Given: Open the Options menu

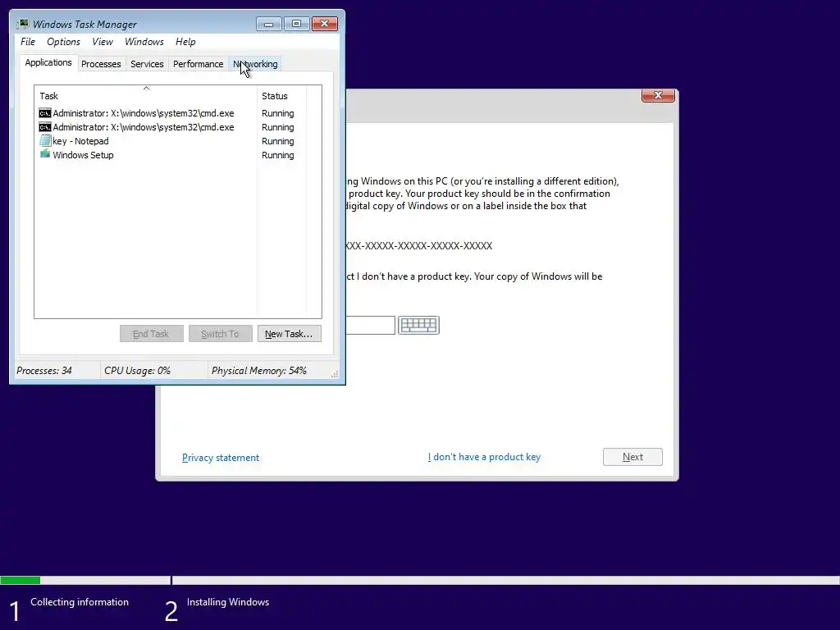Looking at the screenshot, I should tap(63, 42).
